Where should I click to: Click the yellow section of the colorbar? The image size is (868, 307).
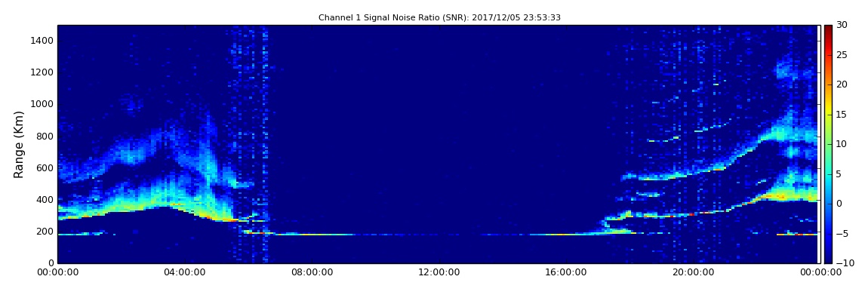pos(827,111)
